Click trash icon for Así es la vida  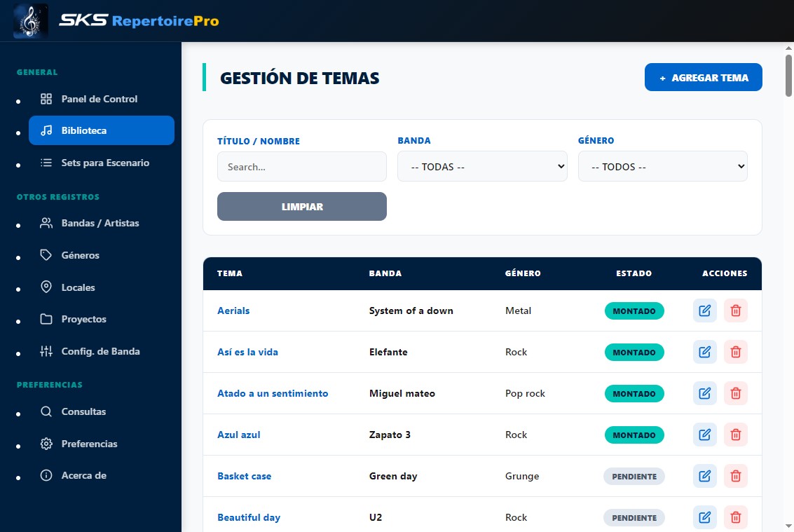[x=735, y=352]
